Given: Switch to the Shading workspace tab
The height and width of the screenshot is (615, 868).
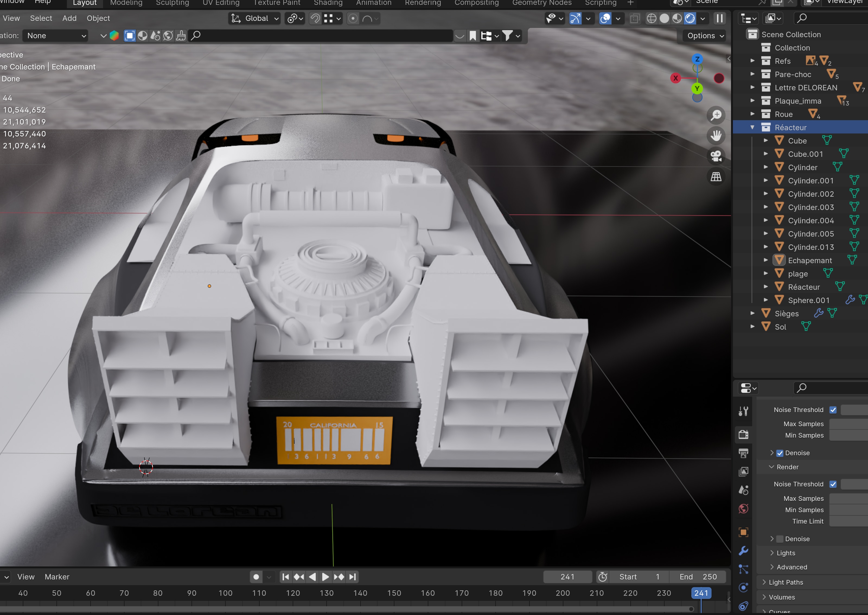Looking at the screenshot, I should 328,3.
